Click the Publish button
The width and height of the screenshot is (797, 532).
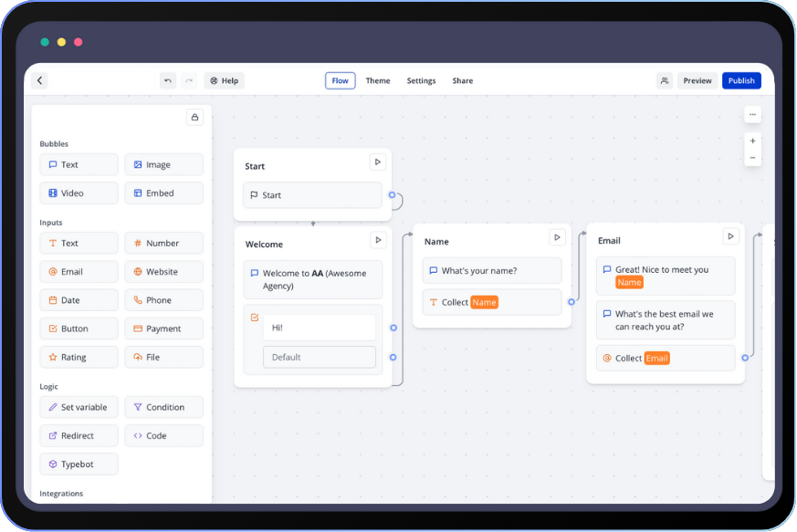[x=741, y=80]
